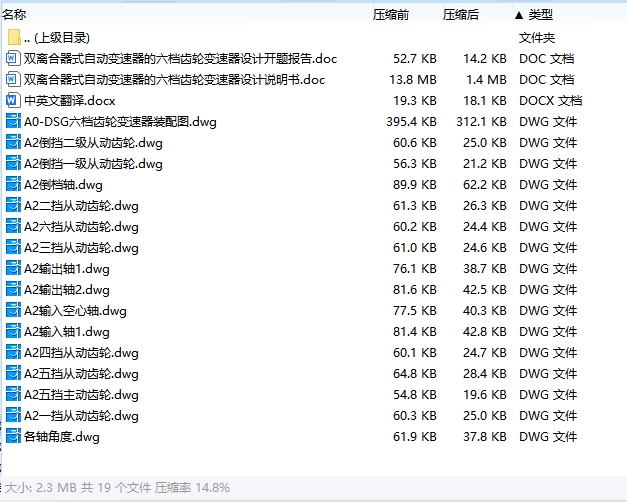Viewport: 627px width, 502px height.
Task: Select file A2一挡从动齿轮.dwg
Action: click(x=81, y=416)
